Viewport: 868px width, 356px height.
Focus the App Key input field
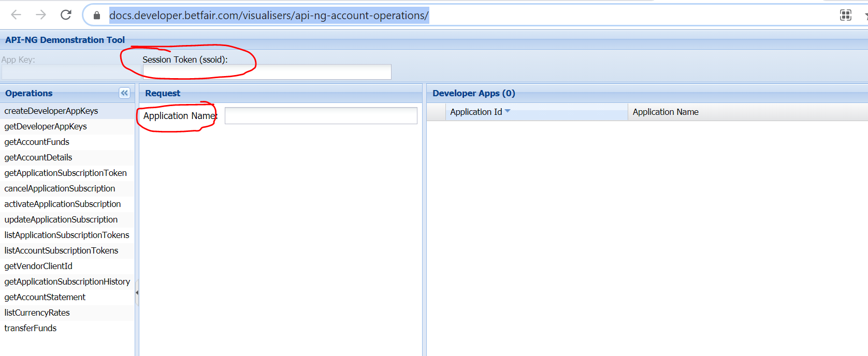tap(70, 72)
